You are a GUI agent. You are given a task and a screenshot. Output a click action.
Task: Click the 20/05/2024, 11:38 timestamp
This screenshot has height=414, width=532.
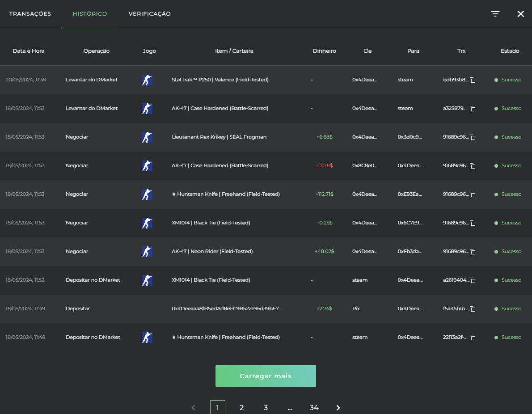click(26, 80)
